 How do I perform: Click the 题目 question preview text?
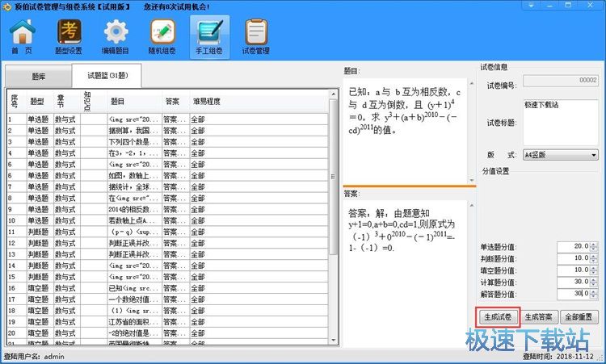[404, 111]
